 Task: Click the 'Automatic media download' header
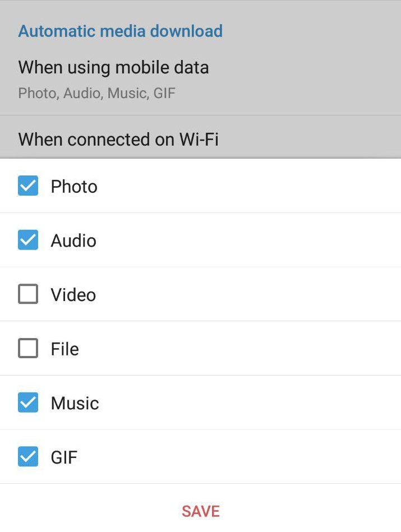click(x=120, y=31)
